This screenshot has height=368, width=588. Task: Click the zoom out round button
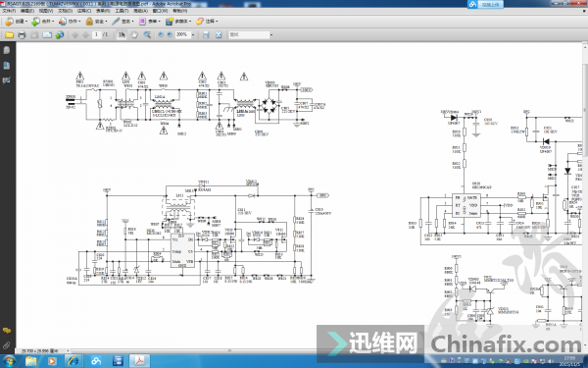coord(161,34)
